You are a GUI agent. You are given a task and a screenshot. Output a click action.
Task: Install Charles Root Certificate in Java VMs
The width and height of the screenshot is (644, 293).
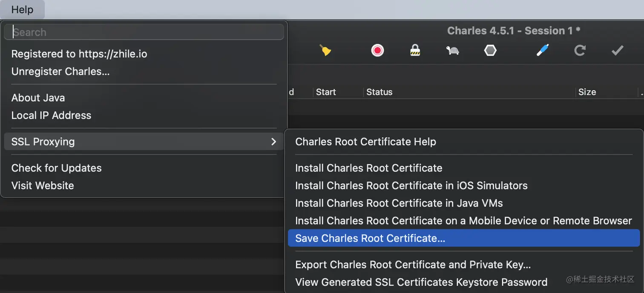(x=464, y=203)
